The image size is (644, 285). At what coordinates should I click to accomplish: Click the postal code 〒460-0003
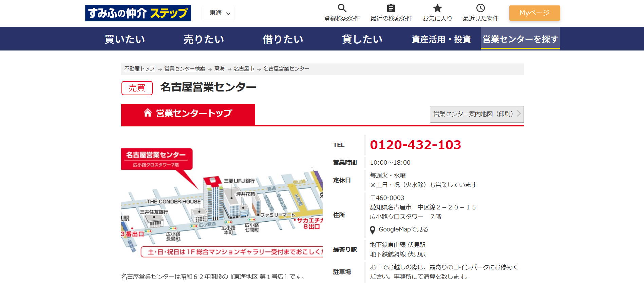pos(387,198)
